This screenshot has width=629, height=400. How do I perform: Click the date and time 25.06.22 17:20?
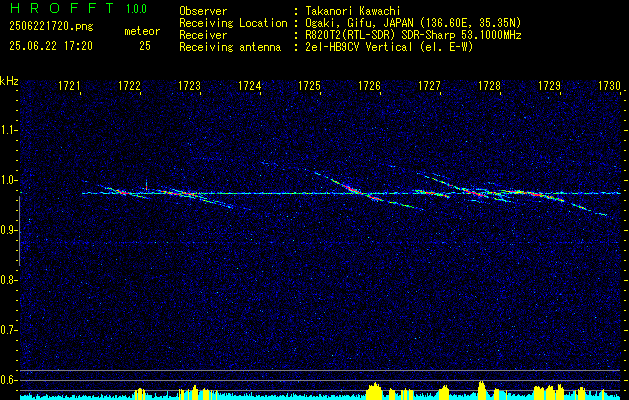click(51, 46)
